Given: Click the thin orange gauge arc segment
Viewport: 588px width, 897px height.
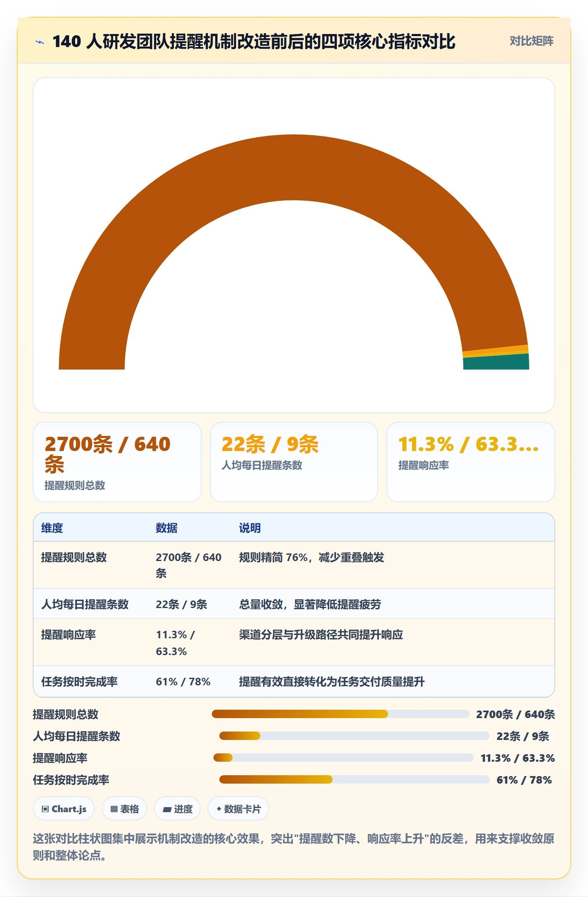Looking at the screenshot, I should pos(496,350).
